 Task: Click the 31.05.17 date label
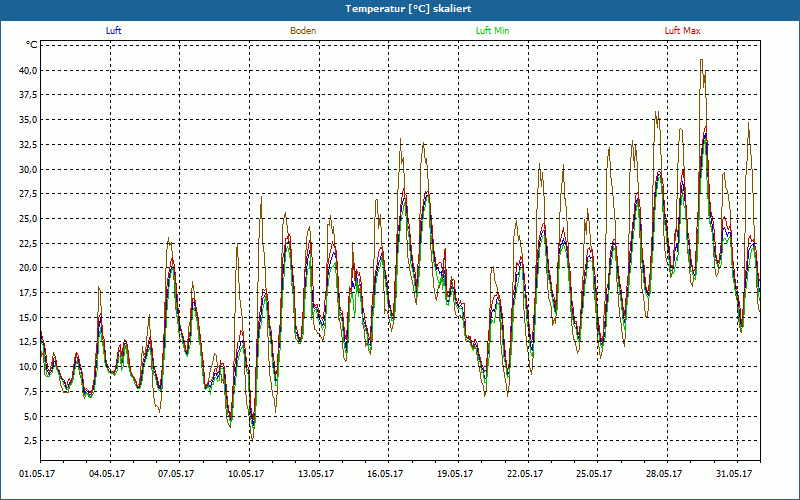click(734, 474)
